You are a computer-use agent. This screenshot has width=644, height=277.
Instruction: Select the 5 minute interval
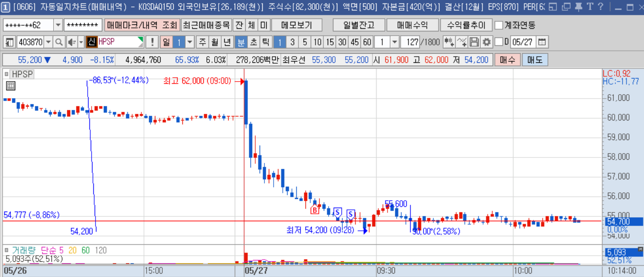305,42
